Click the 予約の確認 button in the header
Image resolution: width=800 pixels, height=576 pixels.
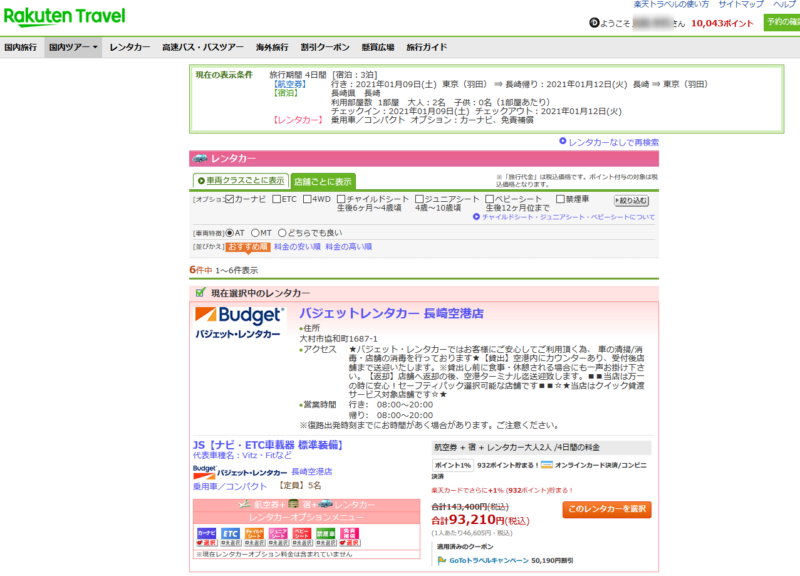(x=782, y=22)
